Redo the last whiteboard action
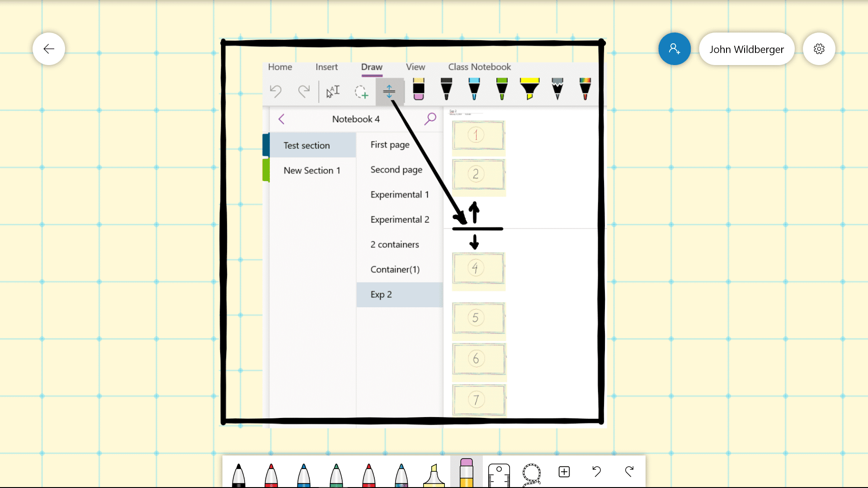Image resolution: width=868 pixels, height=488 pixels. point(629,472)
